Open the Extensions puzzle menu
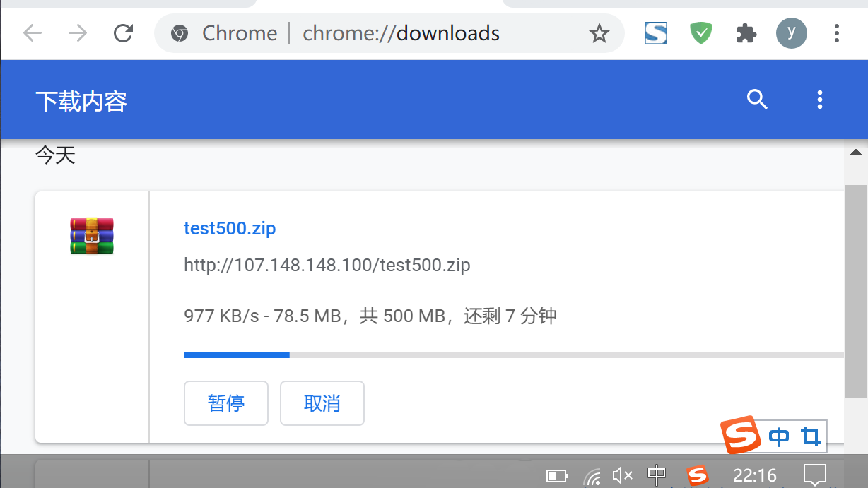This screenshot has width=868, height=488. coord(746,33)
